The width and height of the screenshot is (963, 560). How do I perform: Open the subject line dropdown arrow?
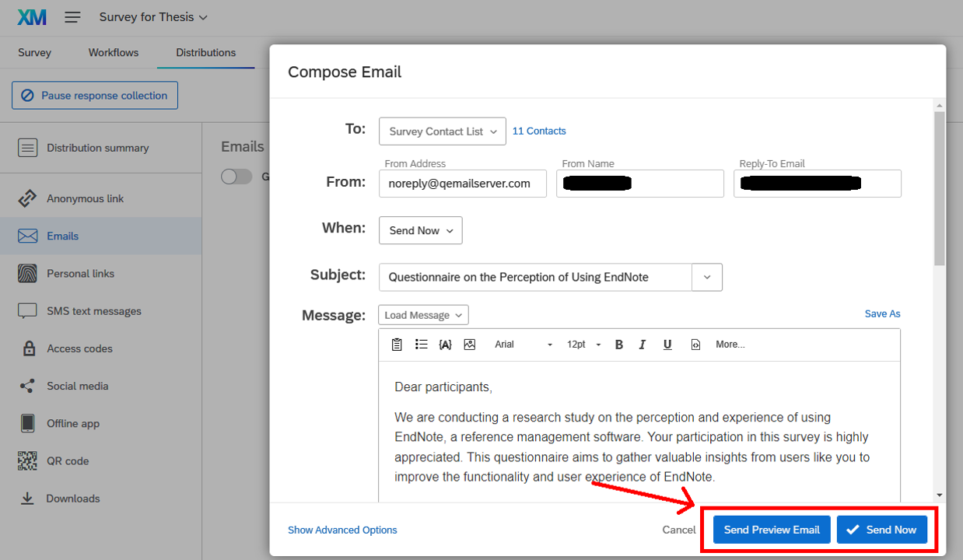[706, 278]
